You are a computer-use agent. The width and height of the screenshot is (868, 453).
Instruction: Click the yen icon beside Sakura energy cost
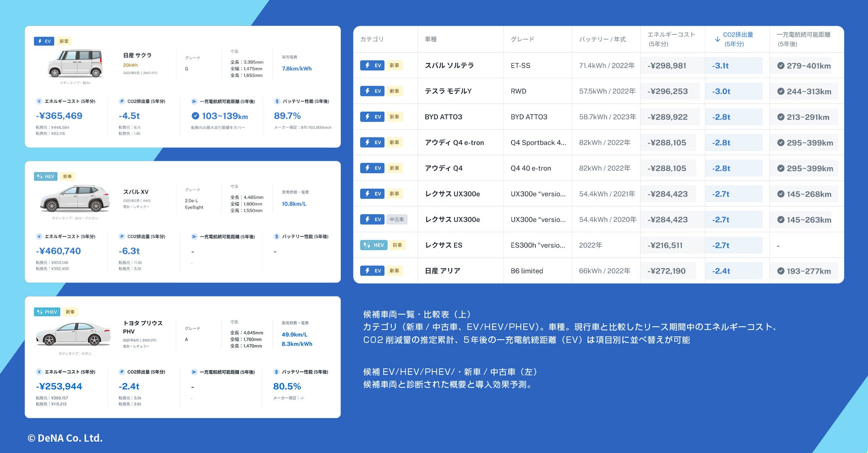[39, 102]
